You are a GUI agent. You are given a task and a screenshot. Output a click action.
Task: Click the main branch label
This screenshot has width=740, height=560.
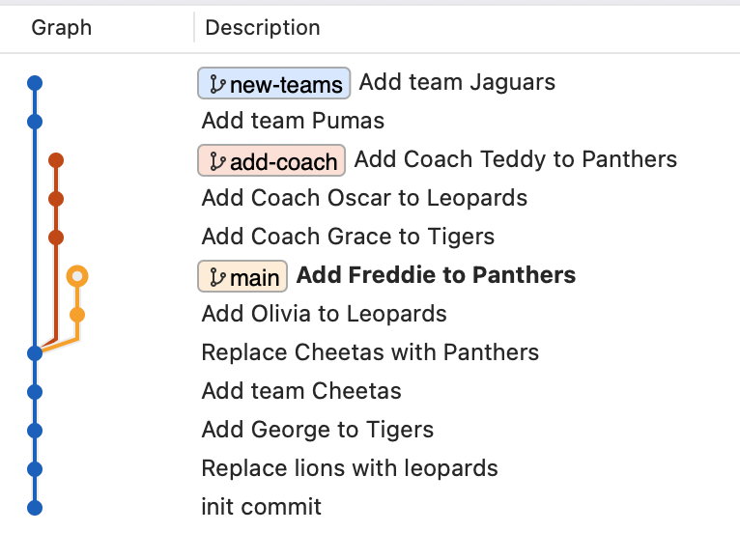[242, 276]
